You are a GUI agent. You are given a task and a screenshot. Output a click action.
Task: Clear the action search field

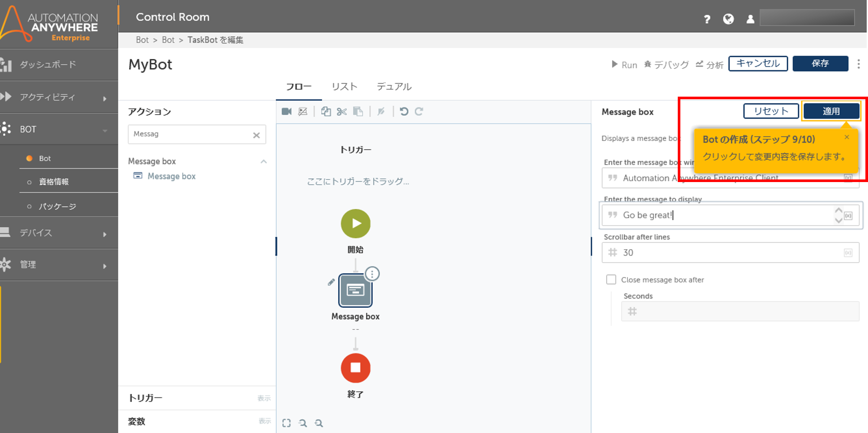point(256,135)
